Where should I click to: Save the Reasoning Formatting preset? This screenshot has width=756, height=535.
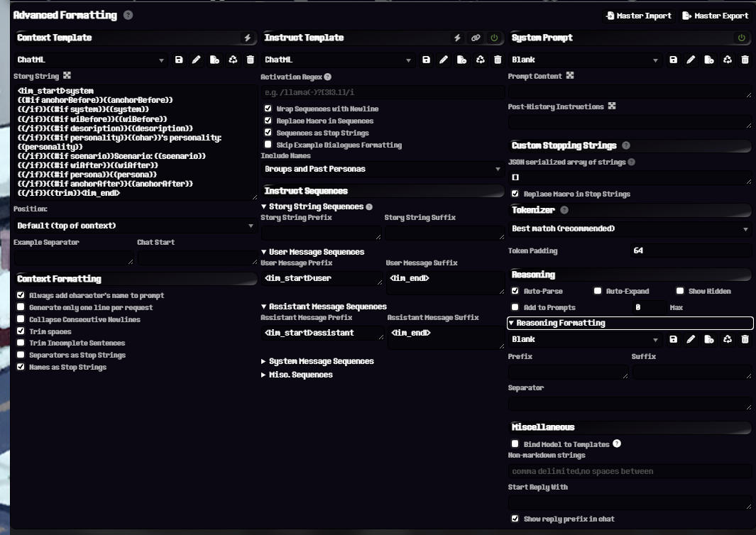click(674, 339)
